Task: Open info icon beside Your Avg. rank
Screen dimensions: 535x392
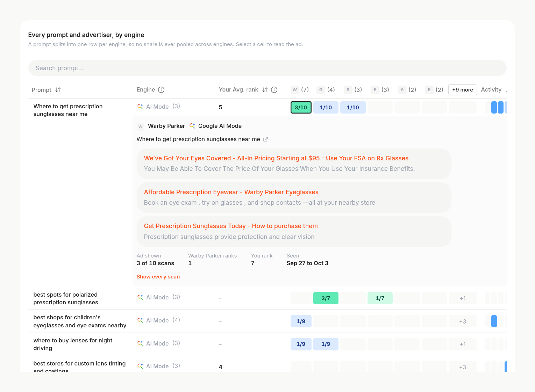Action: (x=274, y=90)
